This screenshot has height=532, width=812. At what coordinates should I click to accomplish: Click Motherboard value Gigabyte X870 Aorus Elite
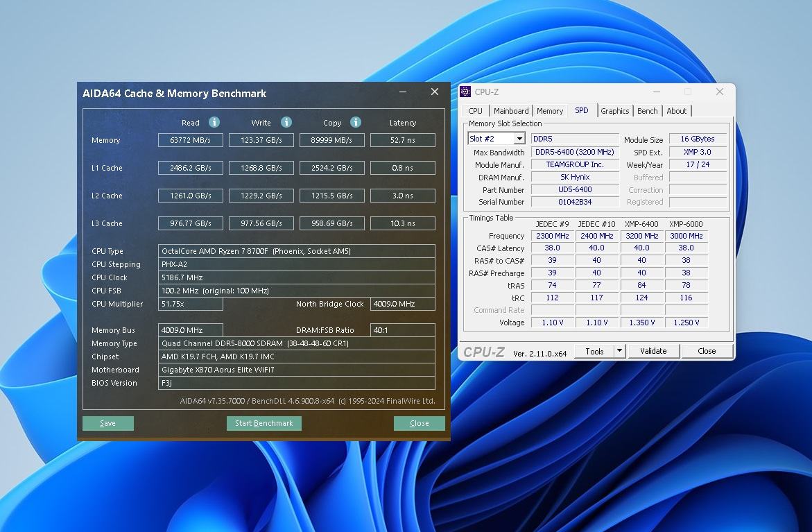click(x=296, y=370)
